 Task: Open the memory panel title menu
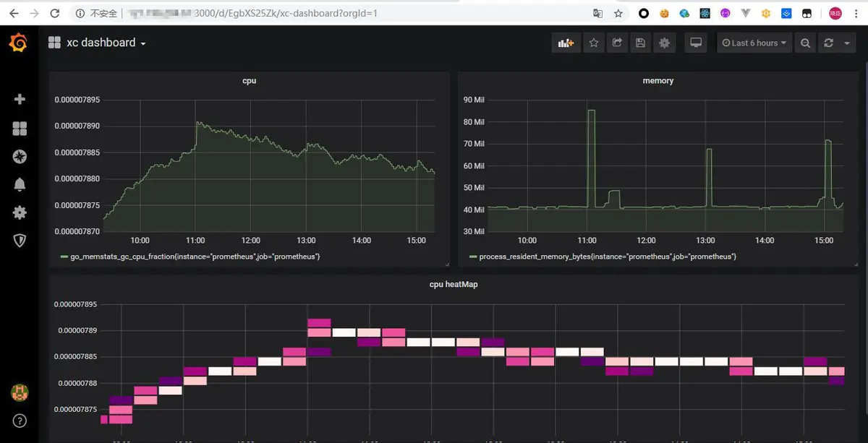(658, 81)
